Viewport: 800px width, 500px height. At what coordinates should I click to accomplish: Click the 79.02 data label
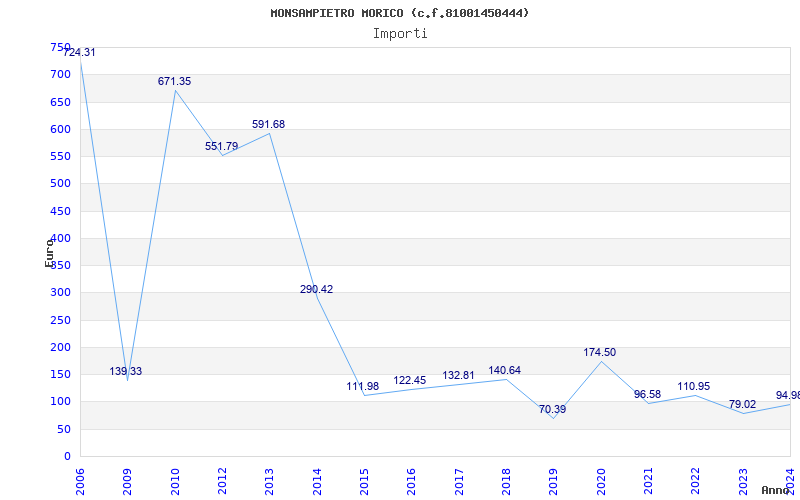click(742, 405)
